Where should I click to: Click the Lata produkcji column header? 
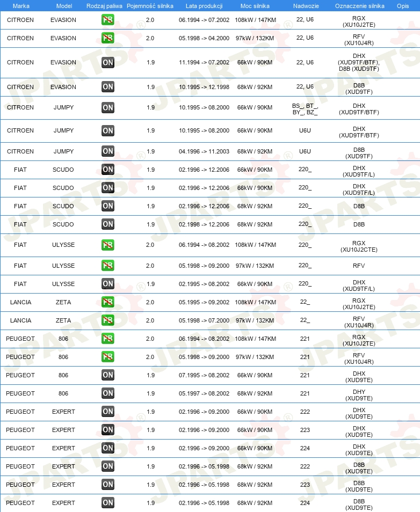pyautogui.click(x=204, y=6)
